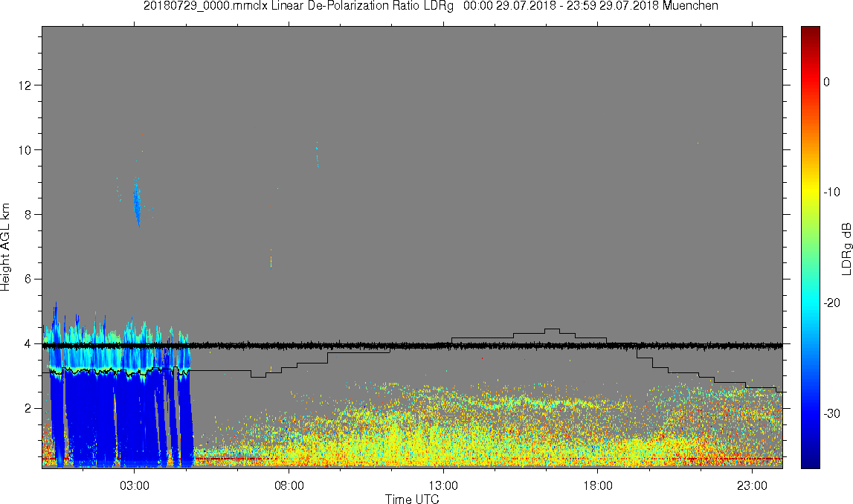
Task: Click the blue cloud streak near 8 km
Action: coord(137,204)
